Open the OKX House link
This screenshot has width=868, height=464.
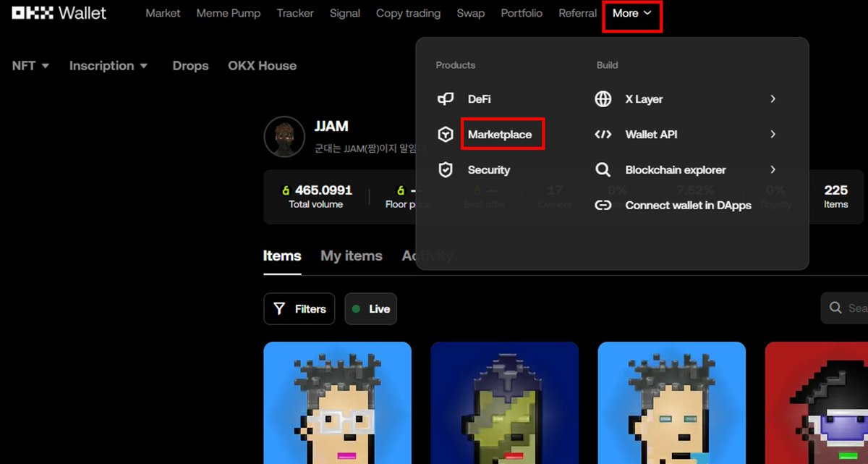click(262, 66)
